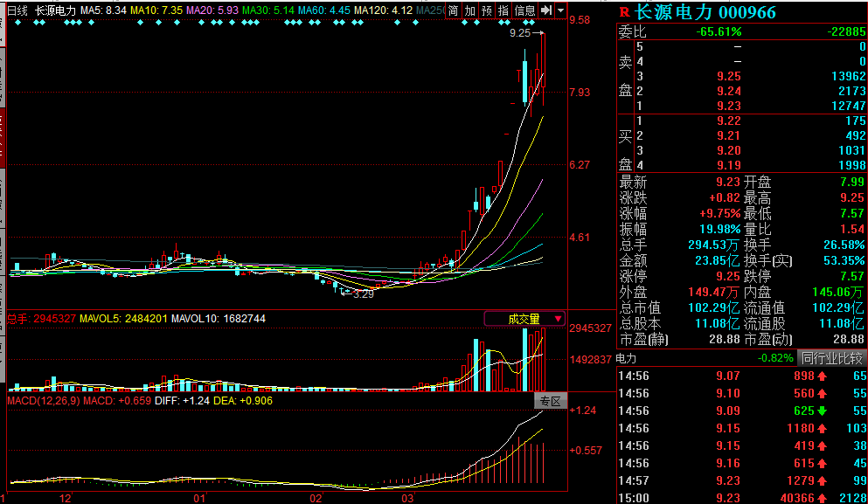
Task: Click the 长源电力 name in chart header
Action: (55, 10)
